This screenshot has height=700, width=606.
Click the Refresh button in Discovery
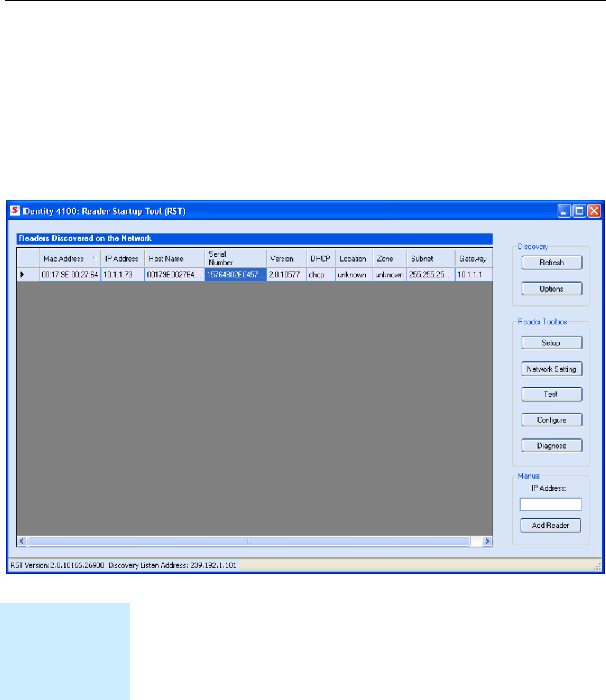tap(551, 262)
